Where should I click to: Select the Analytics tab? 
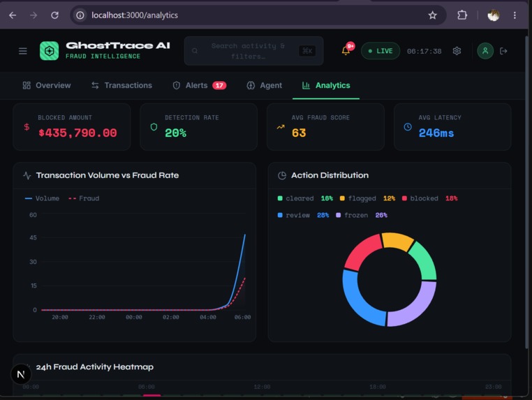(326, 85)
